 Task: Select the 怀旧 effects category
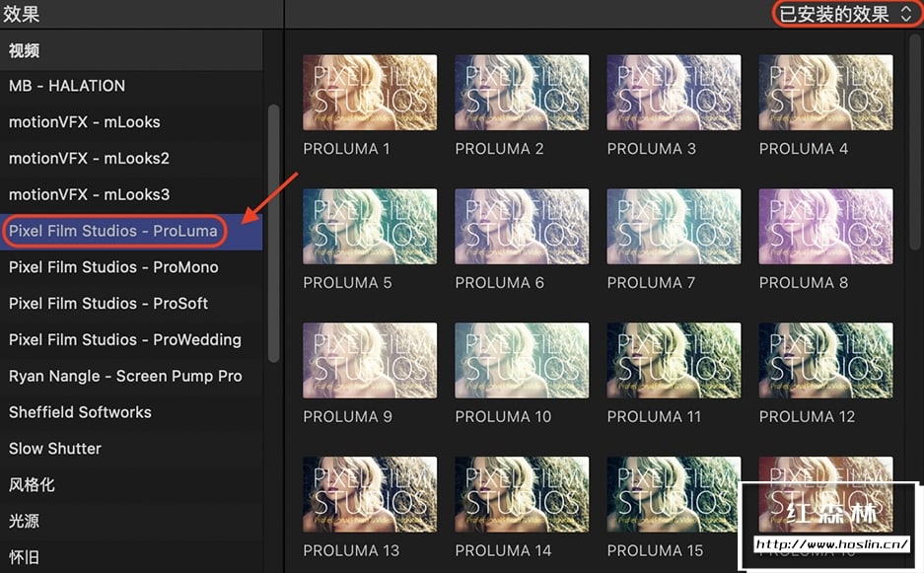tap(131, 557)
